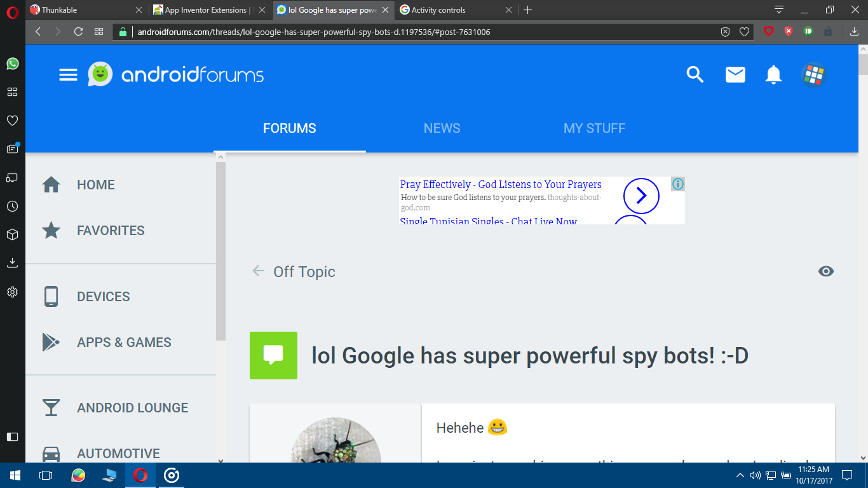Open Bookmarks heart in sidebar

12,121
